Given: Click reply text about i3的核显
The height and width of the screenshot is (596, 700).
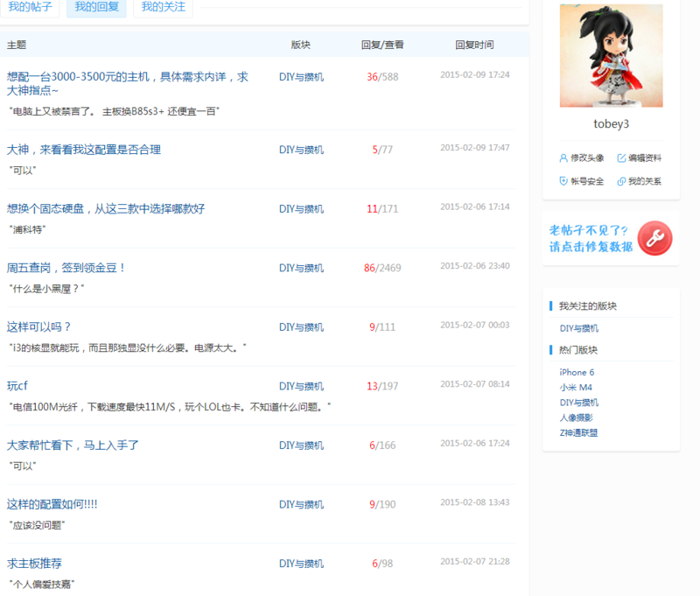Looking at the screenshot, I should tap(128, 347).
